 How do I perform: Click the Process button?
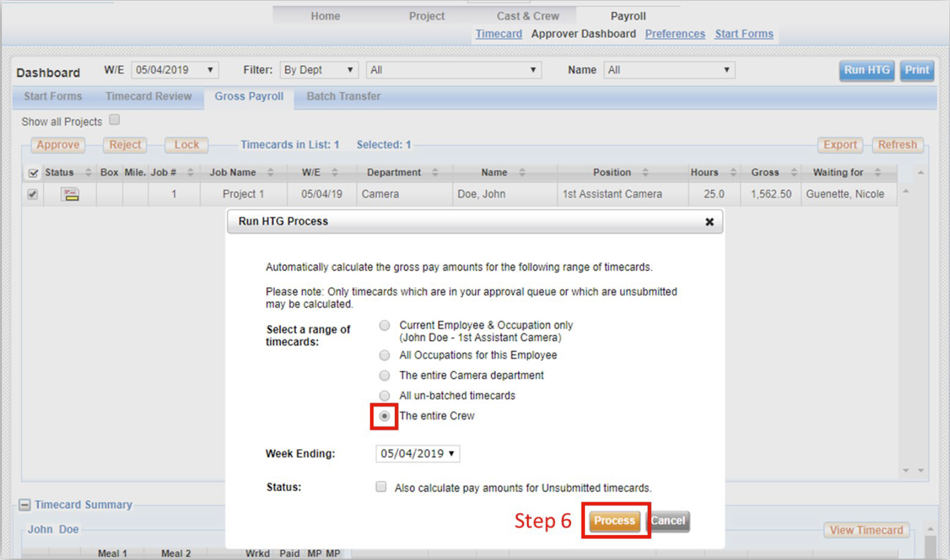point(614,521)
